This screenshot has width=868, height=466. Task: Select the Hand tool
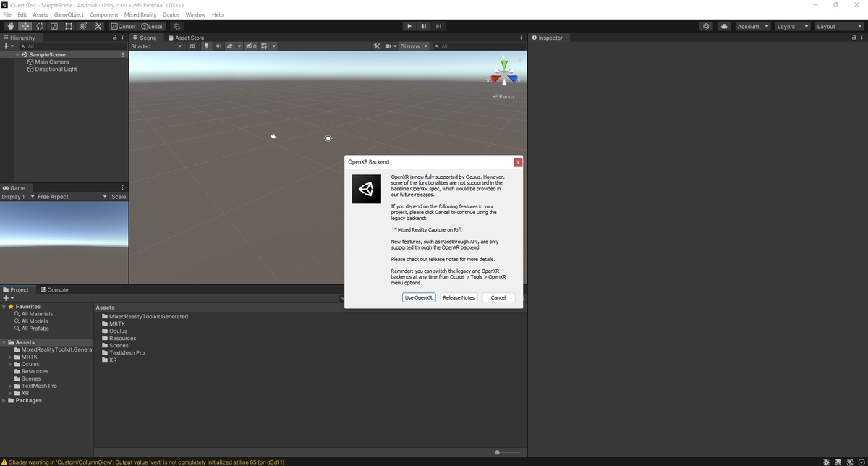10,26
